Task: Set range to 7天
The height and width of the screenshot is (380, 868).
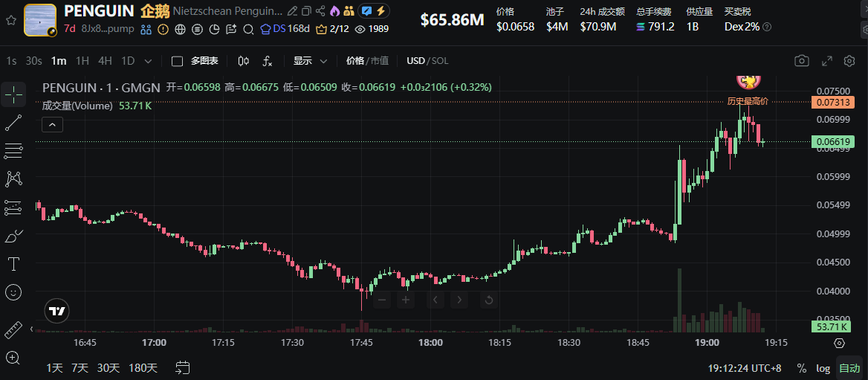Action: pyautogui.click(x=80, y=367)
